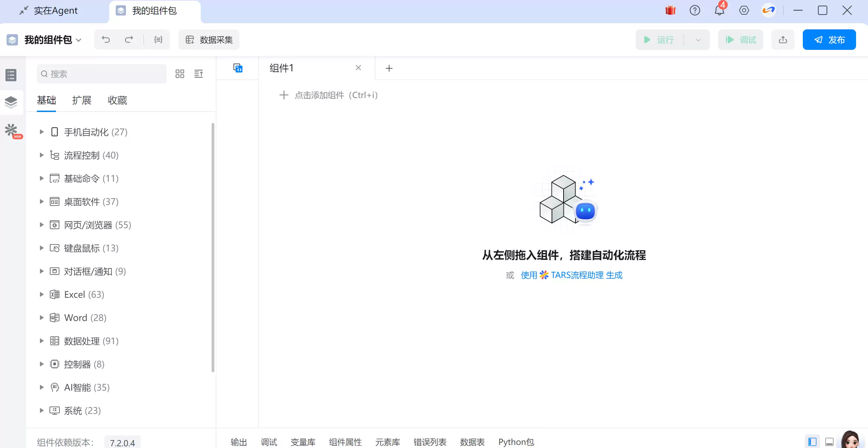Open the notifications bell
The width and height of the screenshot is (868, 448).
pyautogui.click(x=719, y=10)
